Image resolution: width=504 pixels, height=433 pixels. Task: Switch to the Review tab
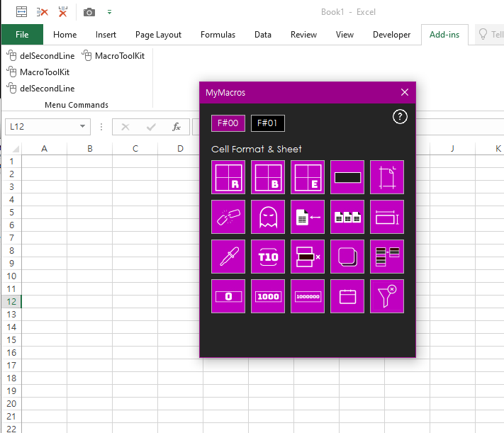click(304, 35)
